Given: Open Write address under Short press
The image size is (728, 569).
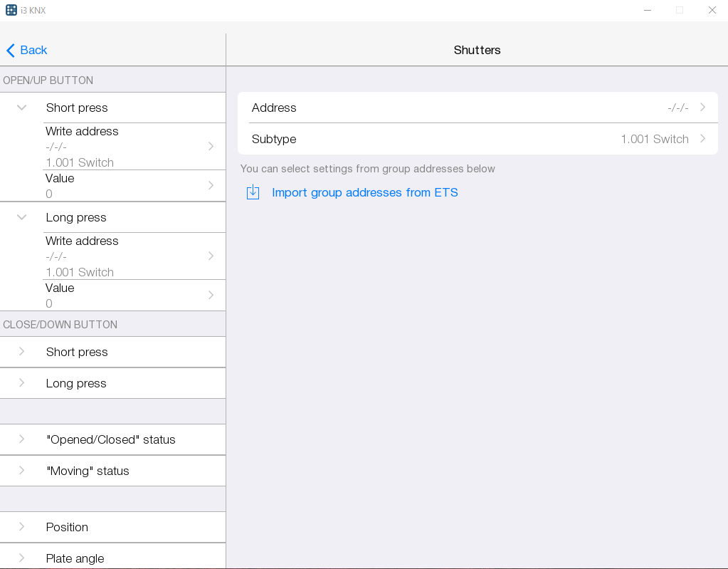Looking at the screenshot, I should tap(128, 146).
